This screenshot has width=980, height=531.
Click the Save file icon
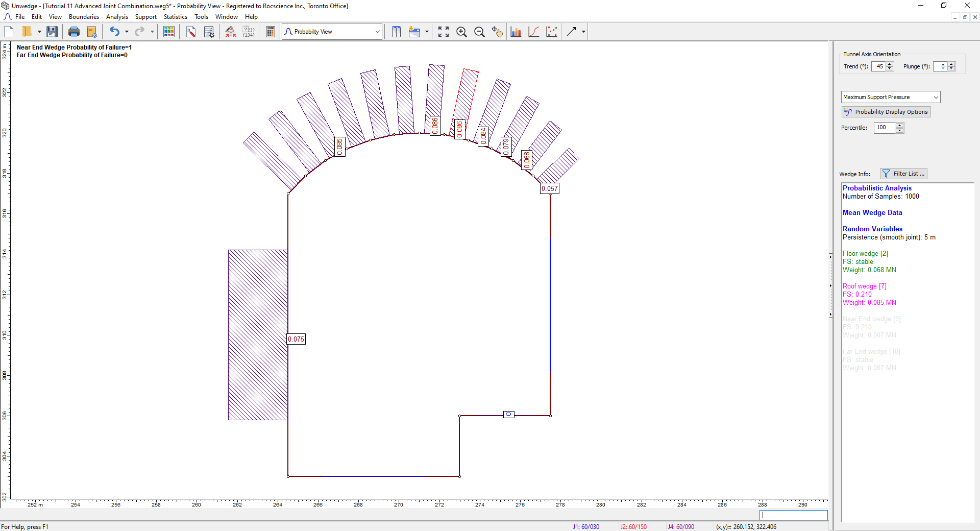(x=52, y=32)
